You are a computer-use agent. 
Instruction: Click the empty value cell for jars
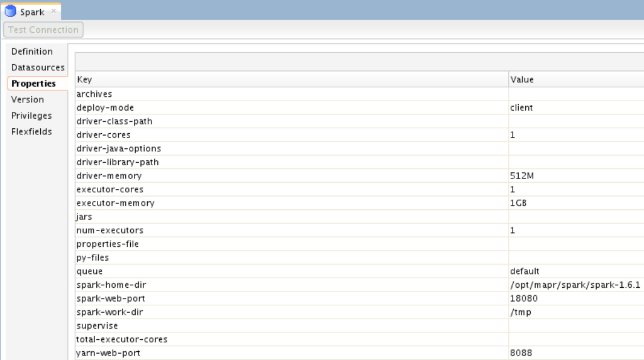(576, 217)
